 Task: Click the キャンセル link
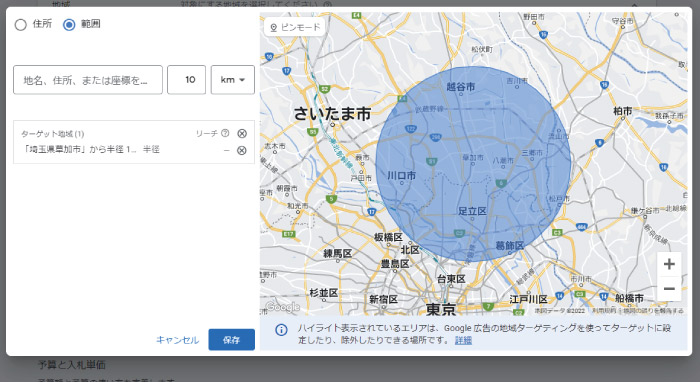pos(177,340)
